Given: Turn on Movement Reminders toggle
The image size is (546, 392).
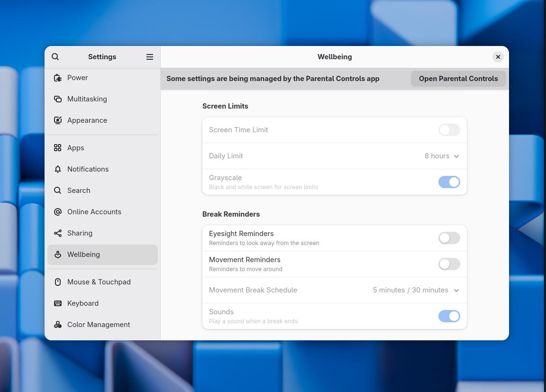Looking at the screenshot, I should [449, 264].
